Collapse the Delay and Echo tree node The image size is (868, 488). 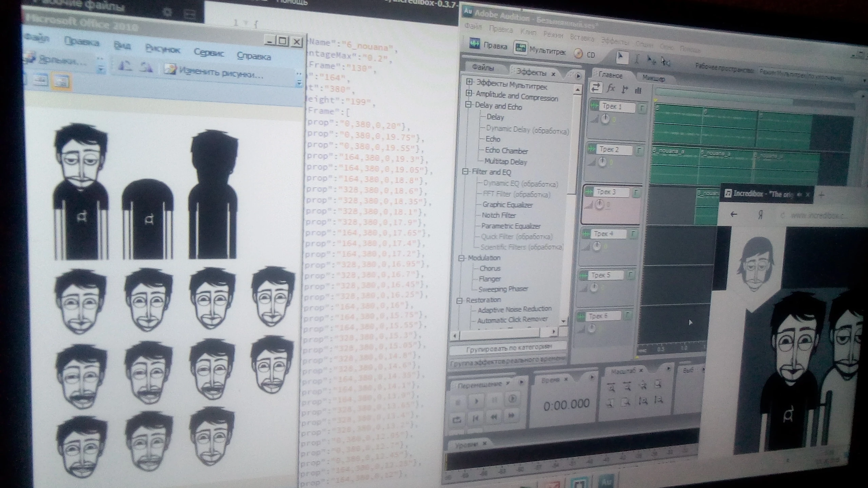point(469,105)
